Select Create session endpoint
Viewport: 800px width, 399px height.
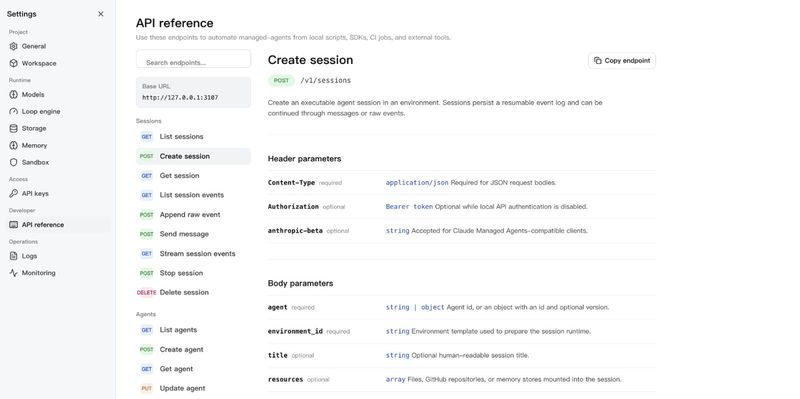coord(193,156)
